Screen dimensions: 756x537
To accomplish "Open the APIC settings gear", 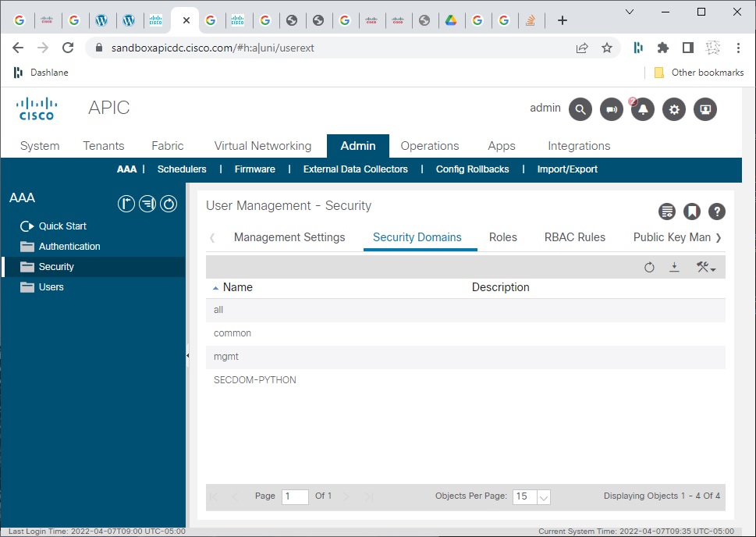I will 674,109.
